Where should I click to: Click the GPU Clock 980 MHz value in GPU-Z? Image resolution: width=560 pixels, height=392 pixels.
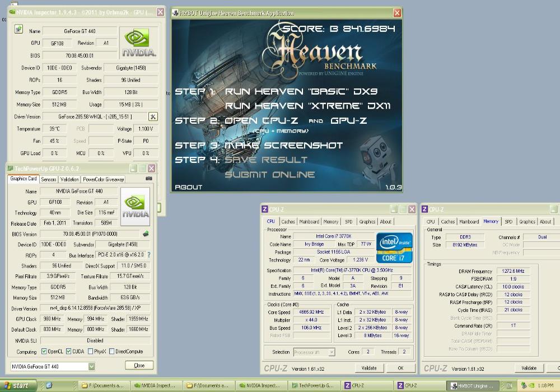(x=52, y=319)
